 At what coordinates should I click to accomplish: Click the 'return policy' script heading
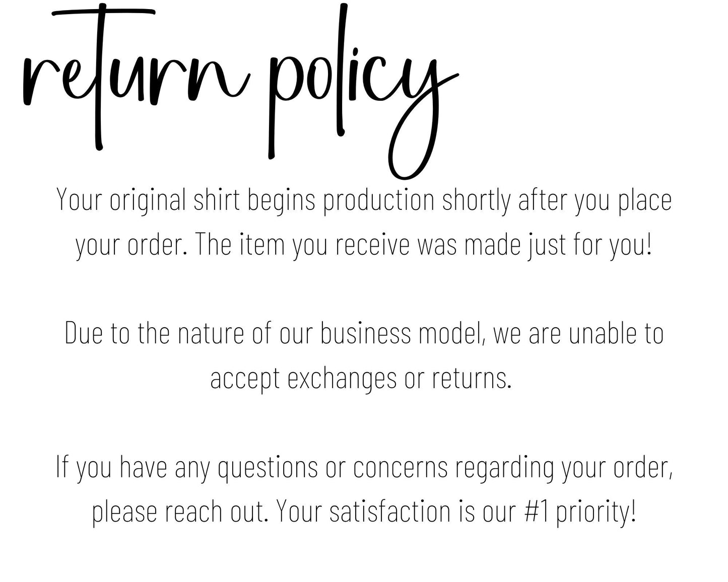pyautogui.click(x=240, y=92)
